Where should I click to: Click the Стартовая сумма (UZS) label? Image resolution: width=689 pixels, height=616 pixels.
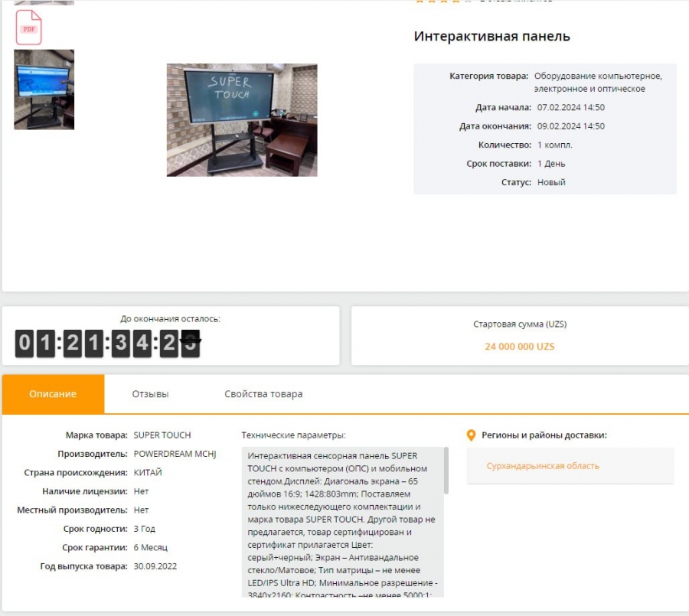pos(520,324)
